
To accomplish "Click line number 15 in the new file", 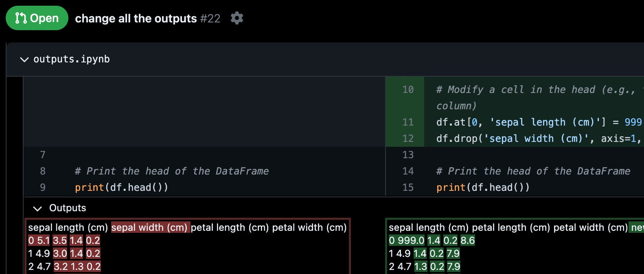I will pos(408,188).
